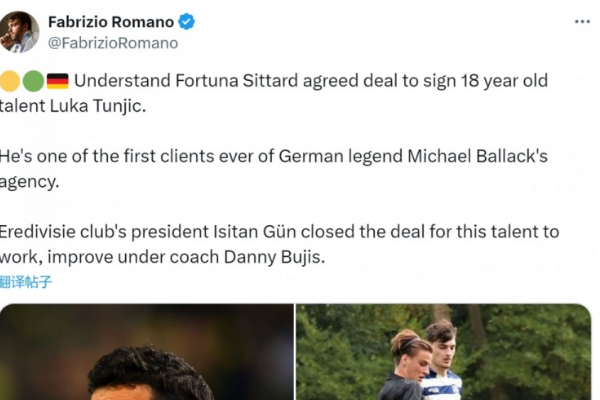Open the left photo of the dark-haired man
The height and width of the screenshot is (400, 600).
click(x=146, y=353)
